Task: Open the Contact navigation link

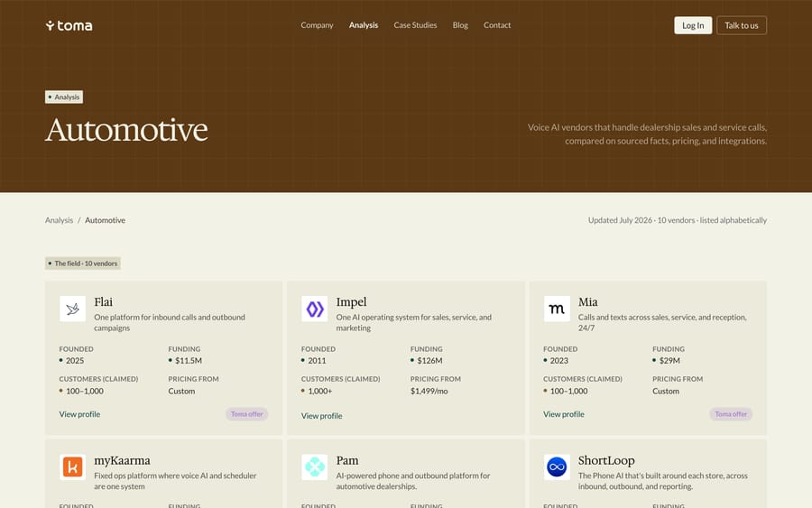Action: (x=497, y=25)
